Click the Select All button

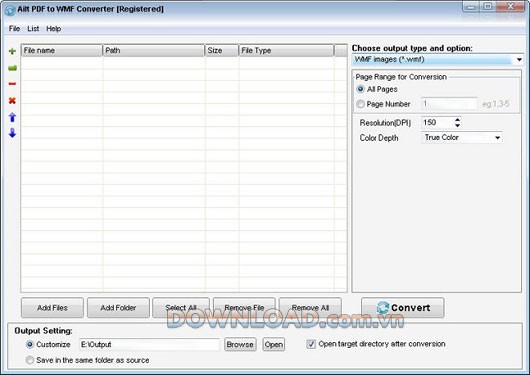pyautogui.click(x=181, y=308)
